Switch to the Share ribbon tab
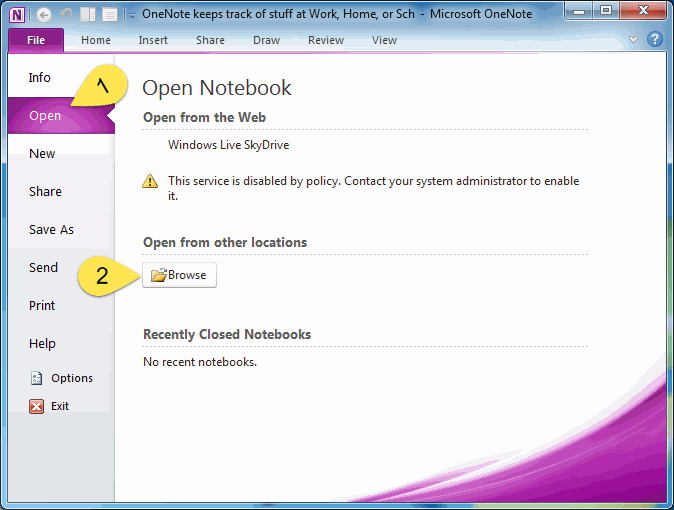 tap(210, 40)
